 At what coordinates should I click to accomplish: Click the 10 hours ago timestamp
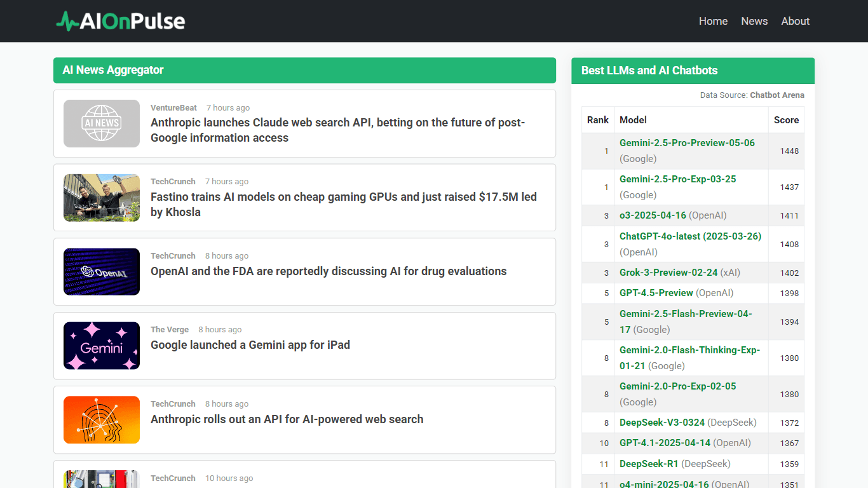(229, 478)
